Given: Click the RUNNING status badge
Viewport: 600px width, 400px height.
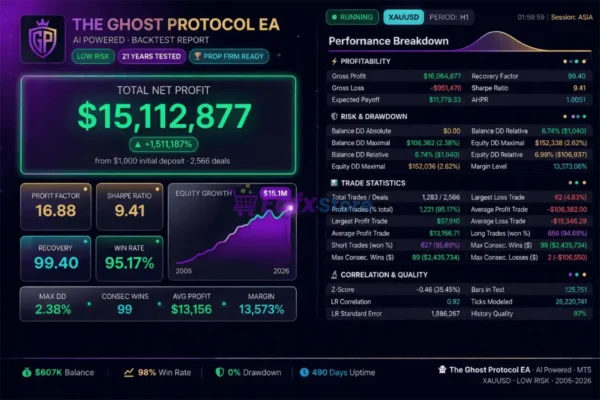Looking at the screenshot, I should pos(352,17).
